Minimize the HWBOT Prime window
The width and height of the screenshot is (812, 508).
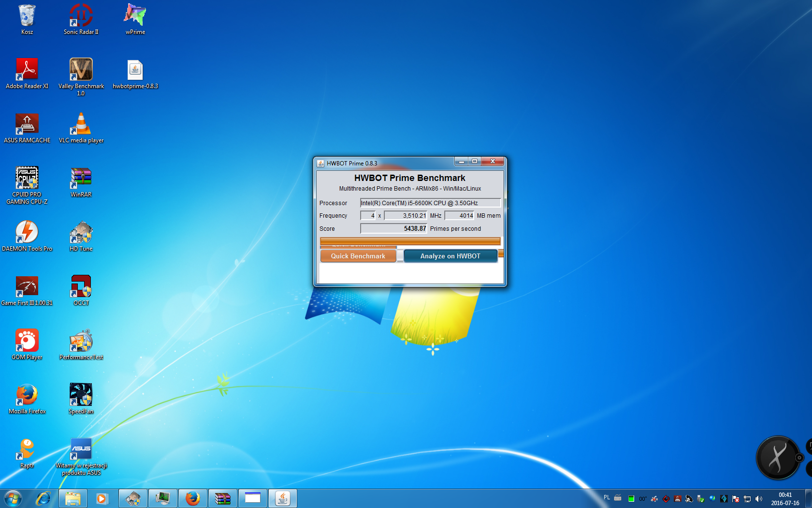(462, 162)
